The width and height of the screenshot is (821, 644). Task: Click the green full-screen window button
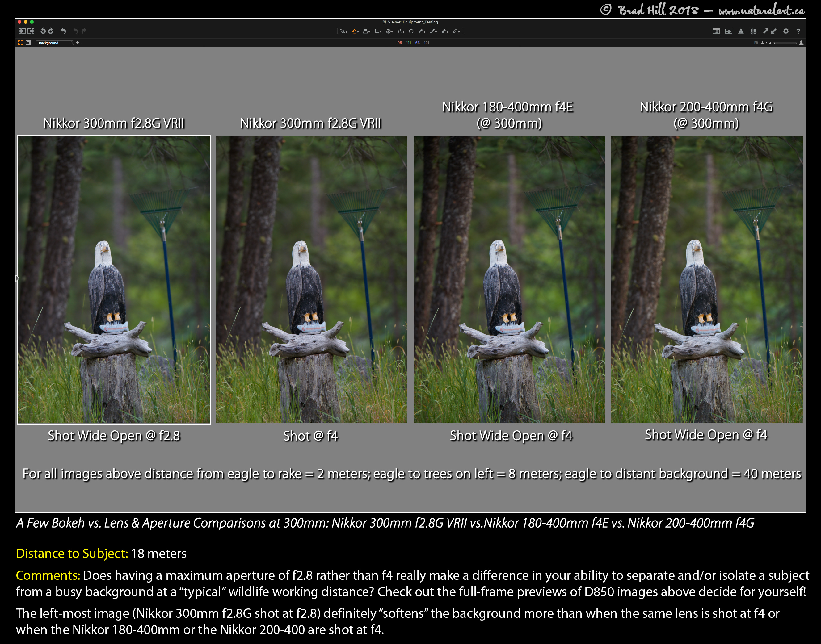(x=32, y=22)
